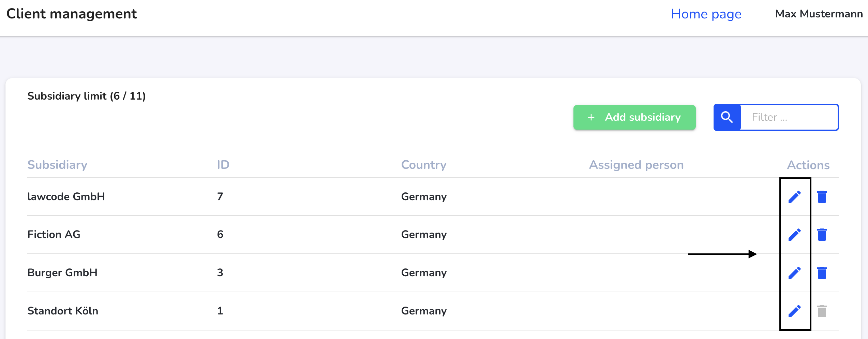Sort by Assigned person column header
This screenshot has width=868, height=339.
click(637, 165)
